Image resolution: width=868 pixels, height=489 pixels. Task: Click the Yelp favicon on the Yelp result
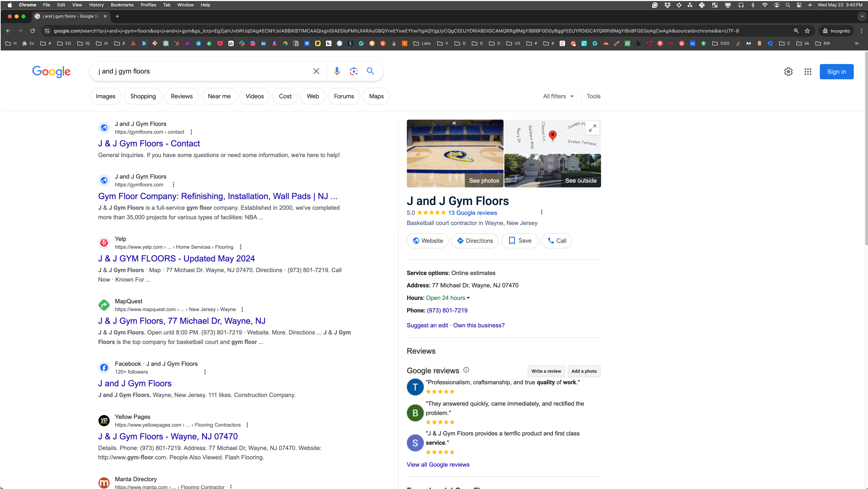pos(104,243)
